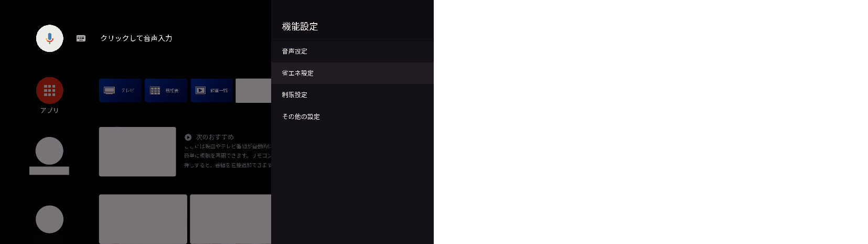Image resolution: width=868 pixels, height=244 pixels.
Task: Select the gray tile after 録画一覧
Action: (x=253, y=90)
